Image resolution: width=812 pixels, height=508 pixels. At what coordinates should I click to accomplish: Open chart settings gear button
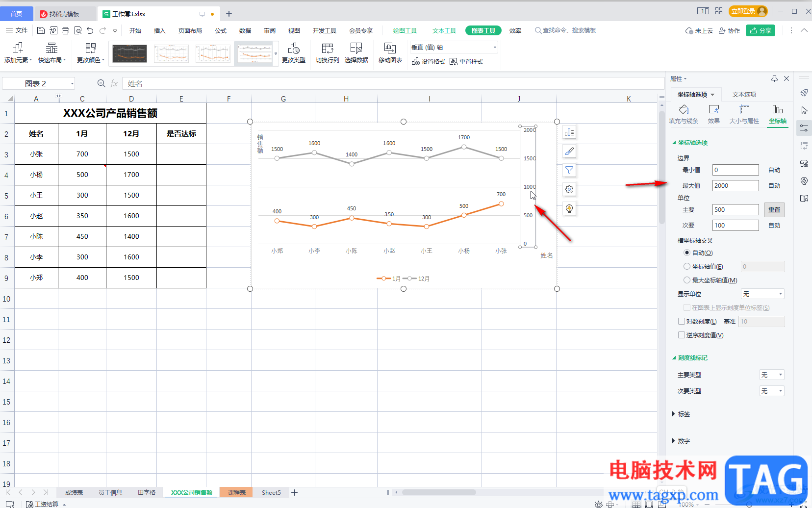(569, 189)
